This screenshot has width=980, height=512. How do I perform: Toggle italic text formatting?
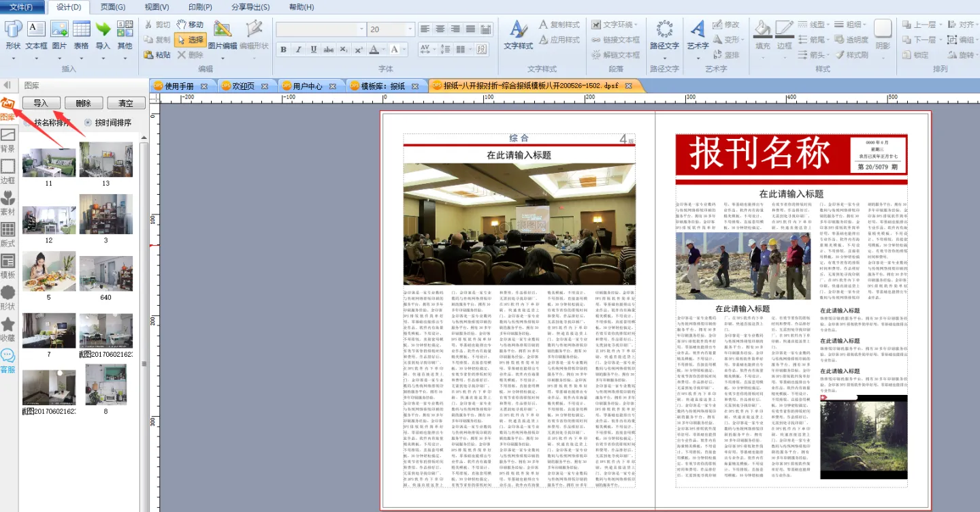(x=298, y=50)
